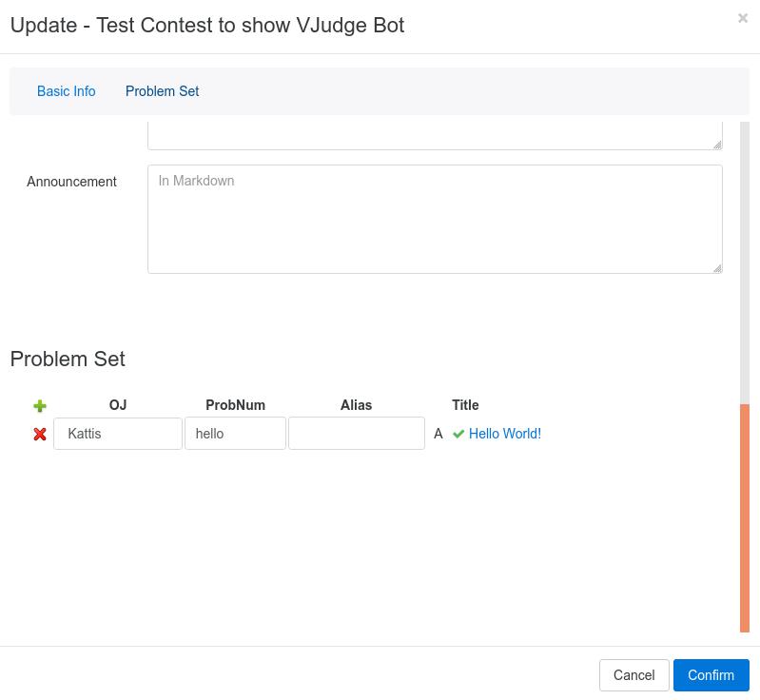Confirm the contest update

click(x=711, y=675)
